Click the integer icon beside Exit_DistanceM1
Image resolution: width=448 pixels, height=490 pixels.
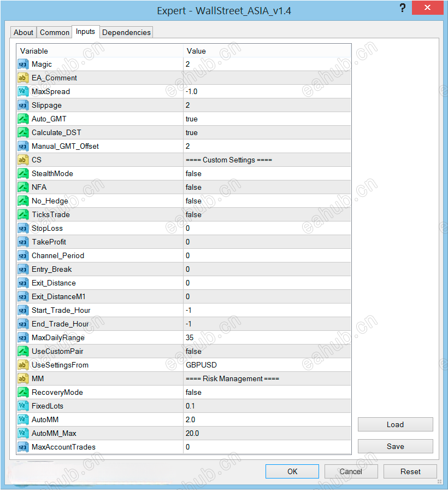23,297
